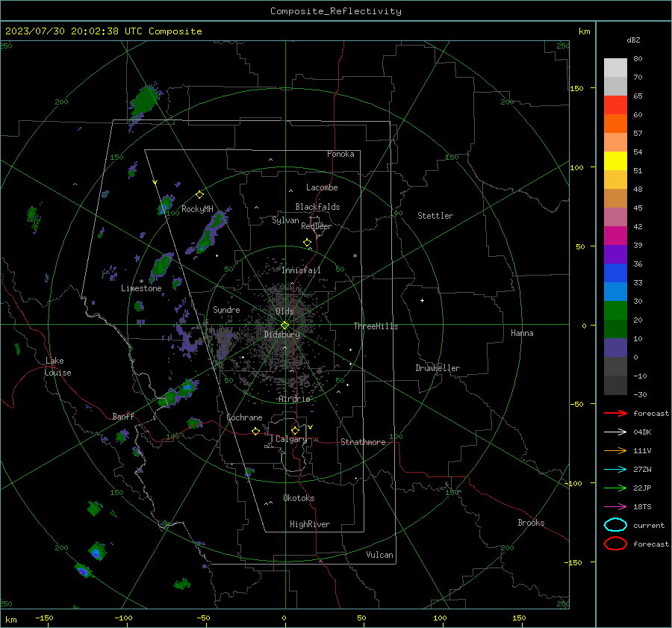Screen dimensions: 672x628
Task: Click the yellow 51-54 dBZ color swatch
Action: click(x=615, y=161)
